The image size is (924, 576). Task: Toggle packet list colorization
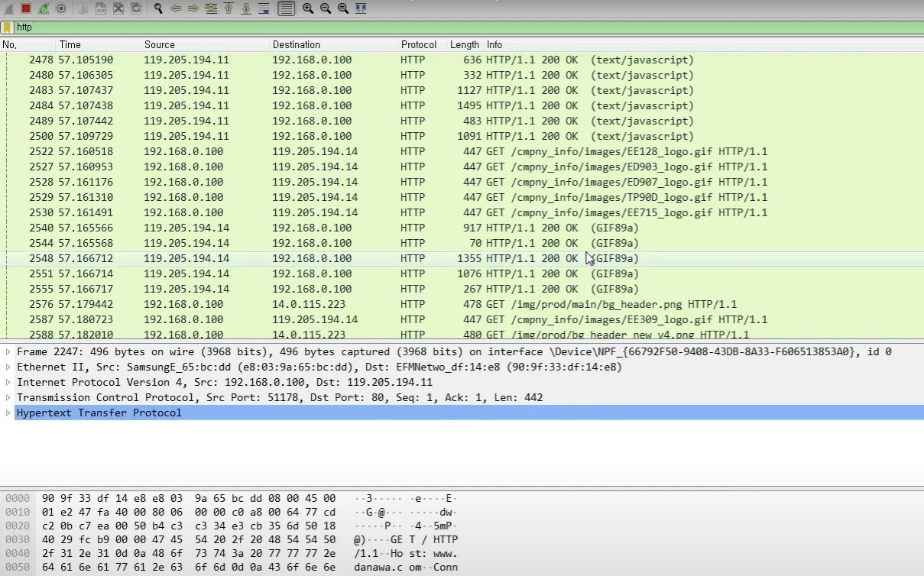click(287, 8)
